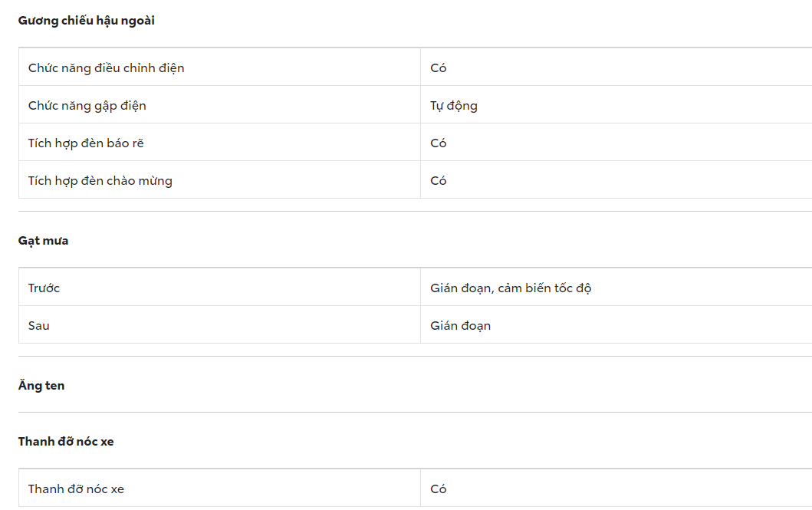
Task: Select the "Chức năng điều chỉnh điện" row label
Action: [x=107, y=68]
